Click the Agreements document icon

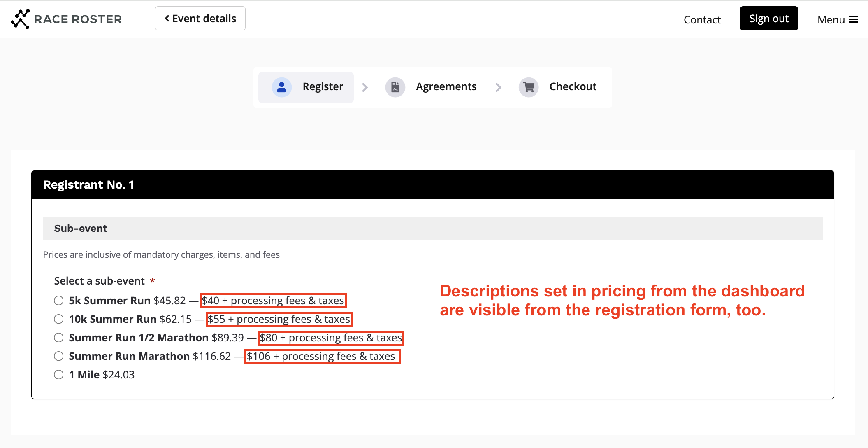click(395, 87)
